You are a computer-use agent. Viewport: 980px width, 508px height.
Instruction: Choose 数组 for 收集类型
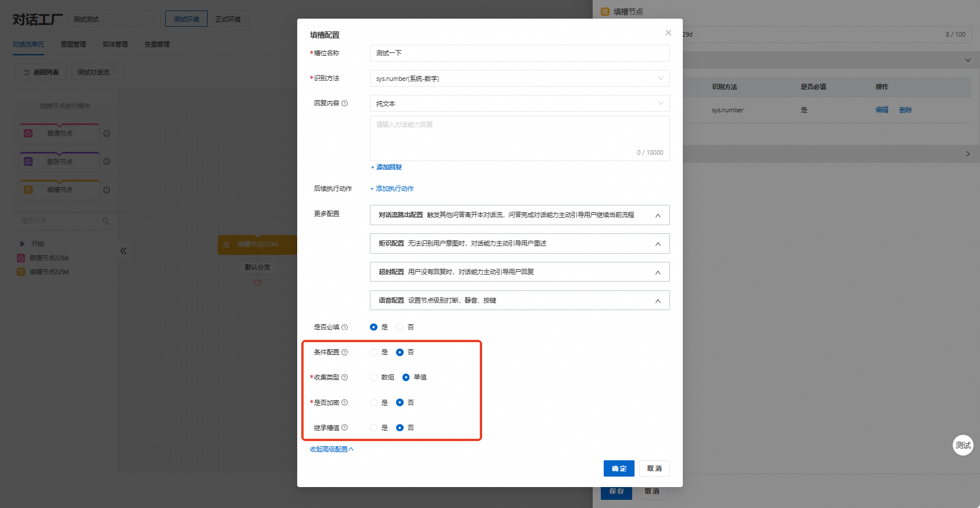[x=373, y=377]
